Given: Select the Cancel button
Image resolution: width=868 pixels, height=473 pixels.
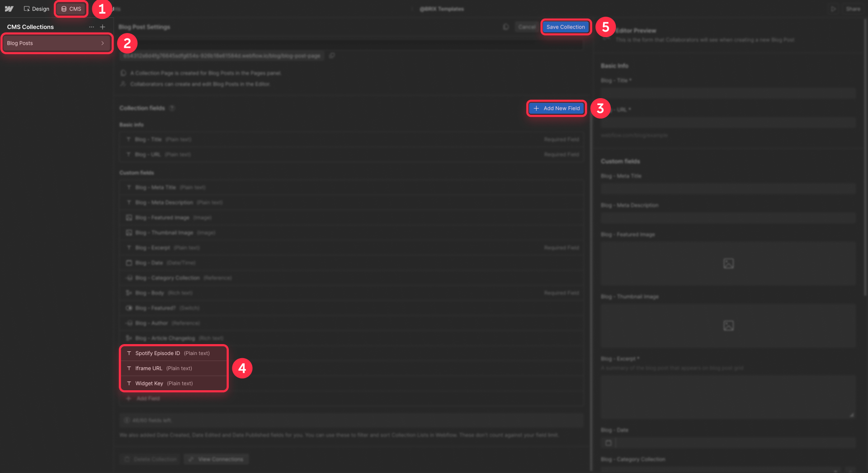Looking at the screenshot, I should 526,27.
